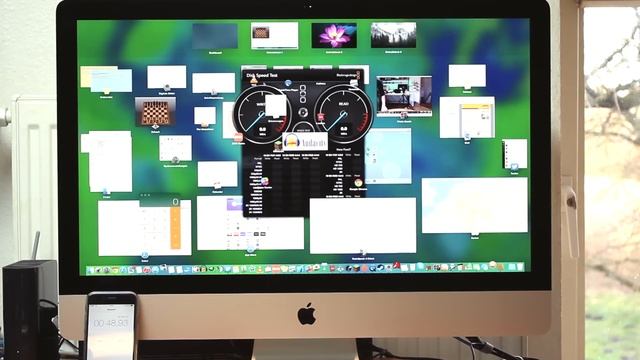Click the WRITE speed gauge
The width and height of the screenshot is (640, 360).
point(262,114)
